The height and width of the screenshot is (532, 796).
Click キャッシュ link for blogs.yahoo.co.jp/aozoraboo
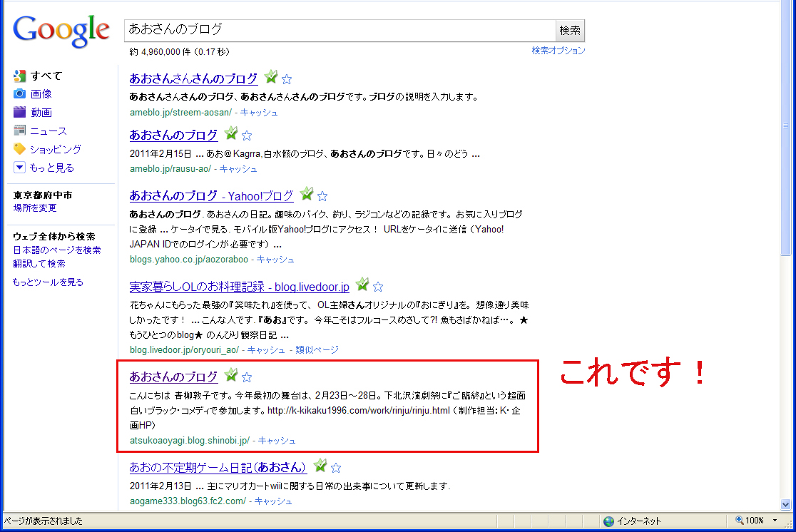pyautogui.click(x=275, y=259)
